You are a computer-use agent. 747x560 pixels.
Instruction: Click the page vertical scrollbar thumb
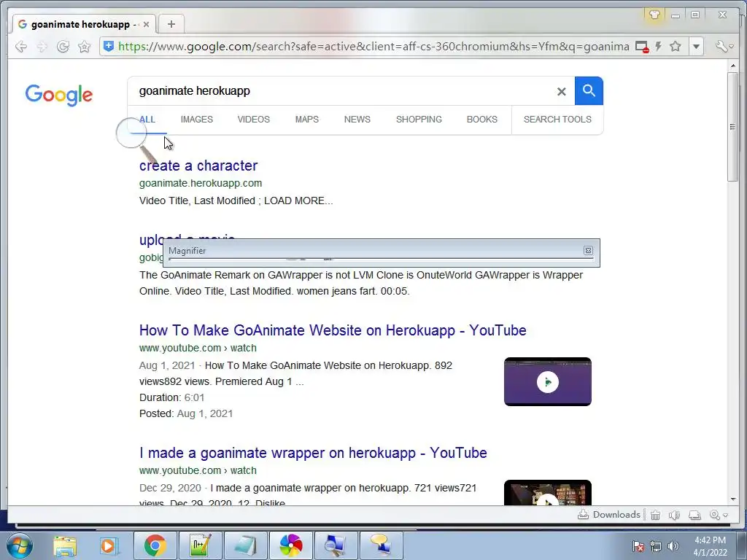point(732,126)
